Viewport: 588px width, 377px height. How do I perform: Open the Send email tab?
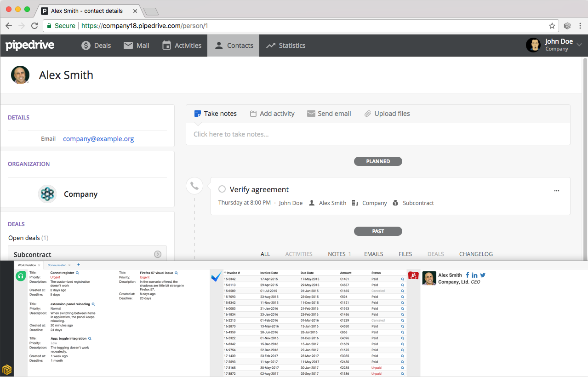(329, 114)
